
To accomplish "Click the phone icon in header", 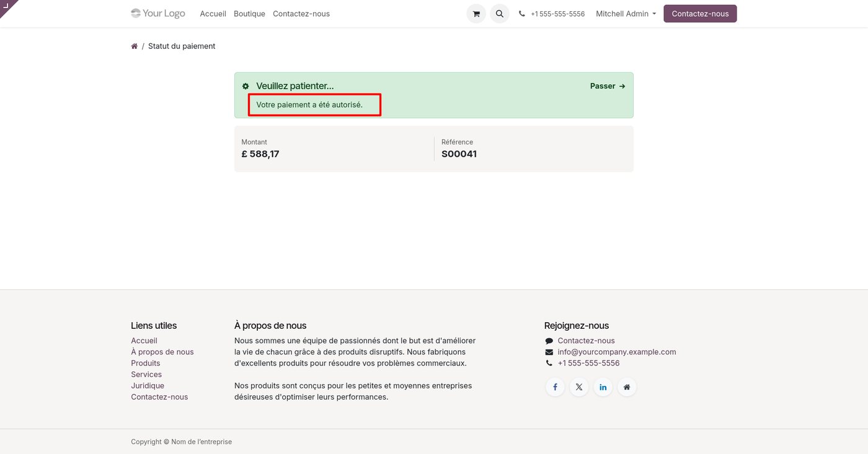I will (522, 14).
